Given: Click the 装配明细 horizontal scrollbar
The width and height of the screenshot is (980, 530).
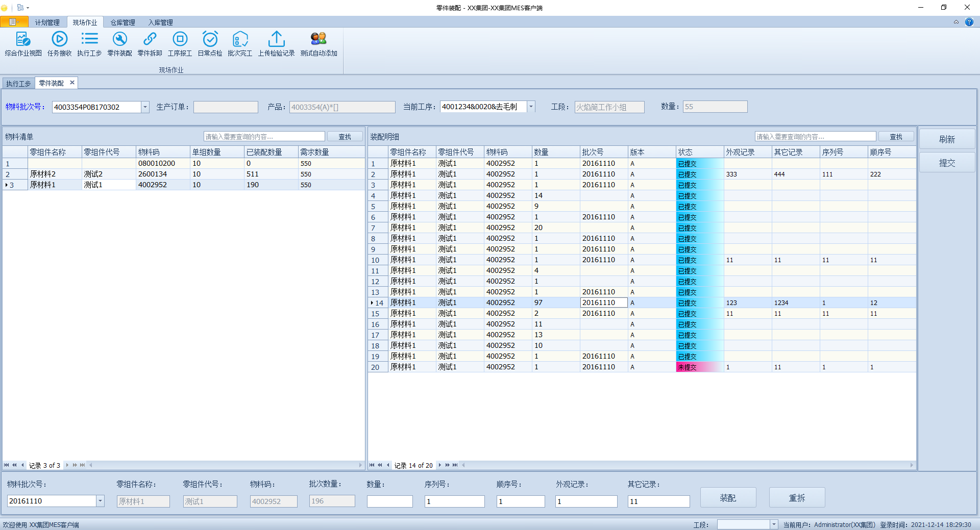Looking at the screenshot, I should (688, 465).
